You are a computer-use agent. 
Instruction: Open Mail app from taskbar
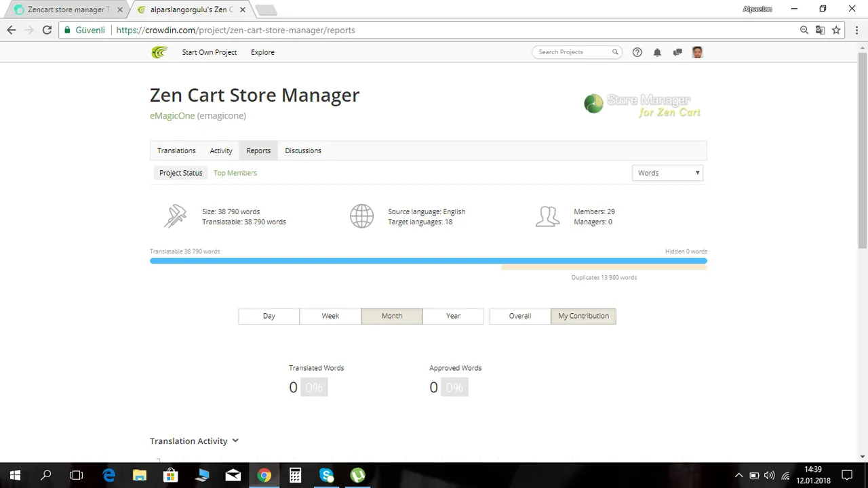tap(233, 475)
